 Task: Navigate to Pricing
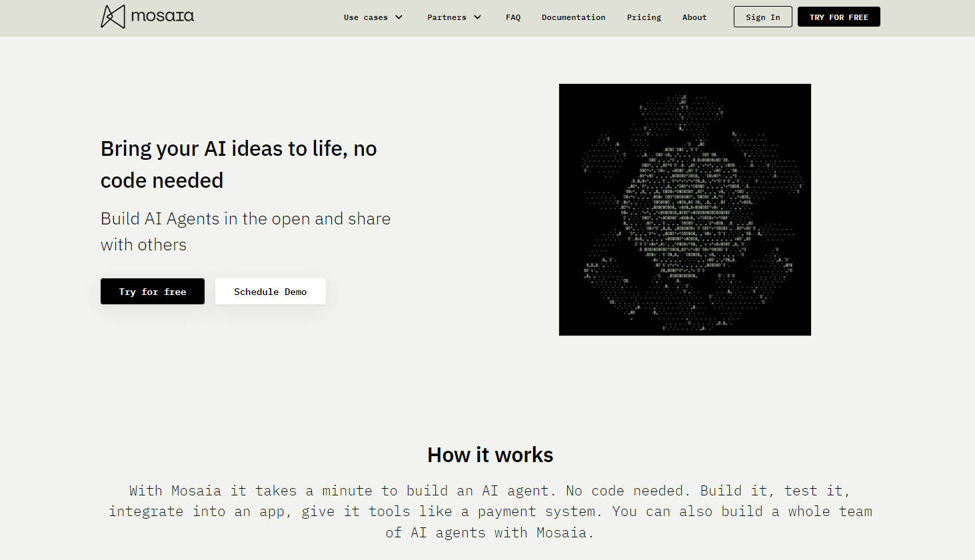click(x=644, y=17)
